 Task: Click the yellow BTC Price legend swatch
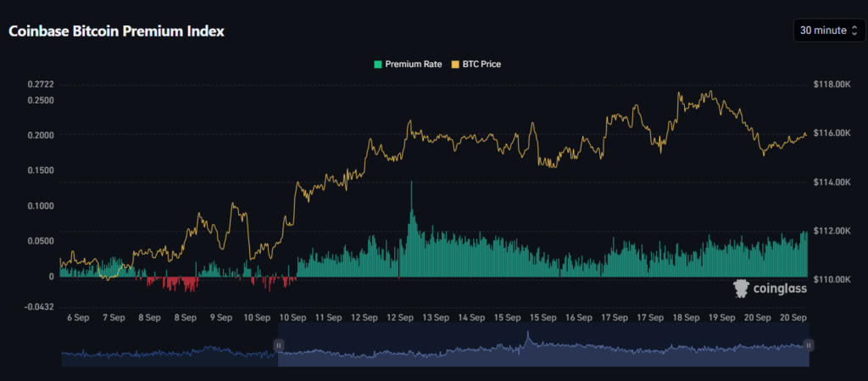tap(454, 64)
